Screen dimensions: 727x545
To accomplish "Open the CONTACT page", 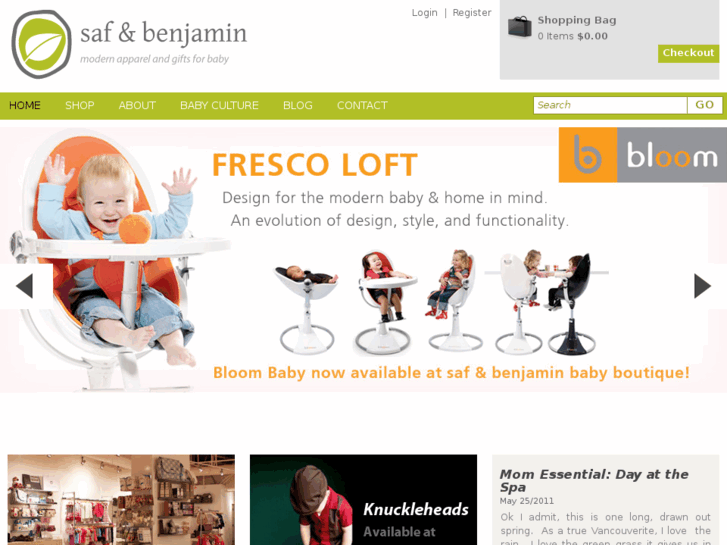I will [362, 106].
